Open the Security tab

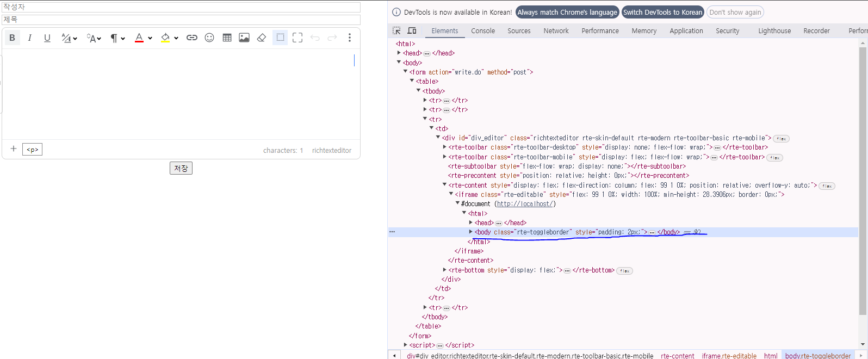pyautogui.click(x=727, y=31)
